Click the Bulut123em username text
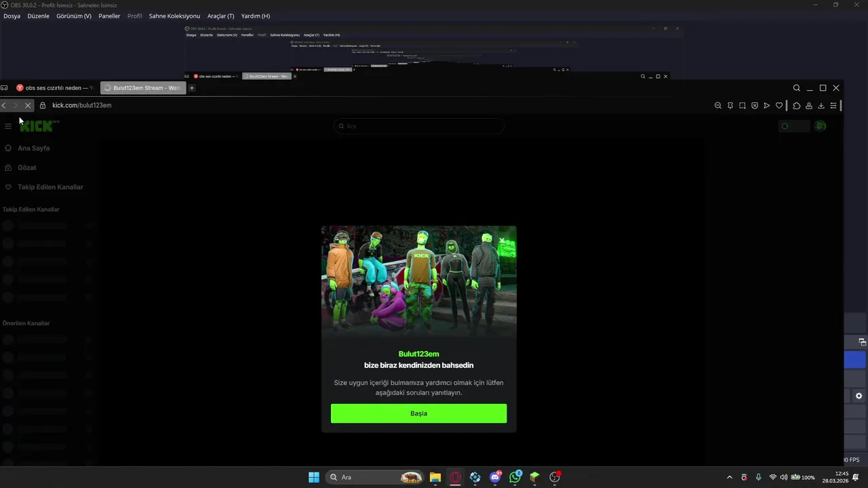 click(418, 354)
